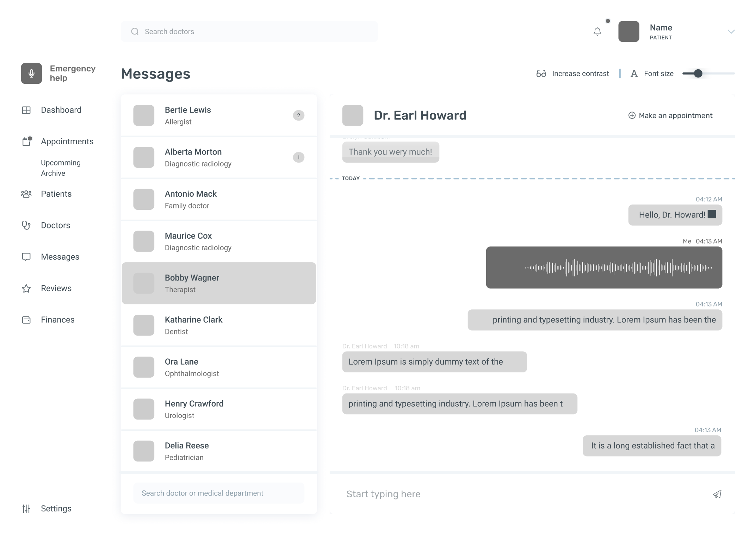Open the Archive appointments submenu

tap(53, 173)
